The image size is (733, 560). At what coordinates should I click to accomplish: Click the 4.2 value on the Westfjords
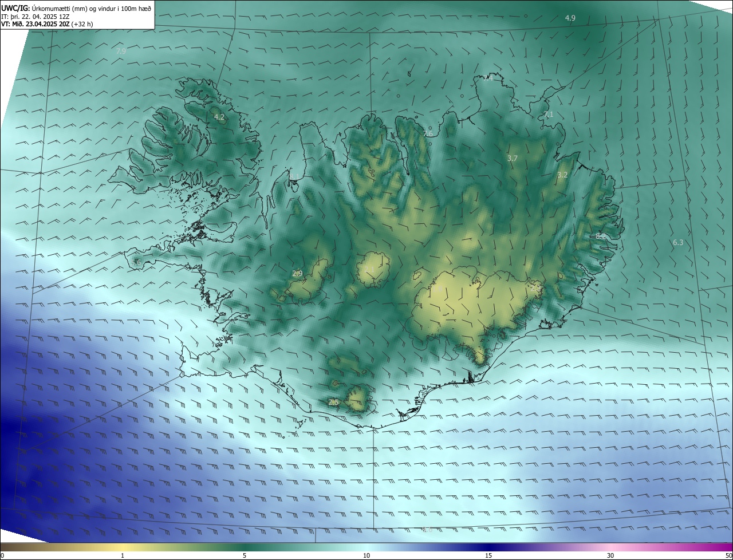tap(219, 117)
